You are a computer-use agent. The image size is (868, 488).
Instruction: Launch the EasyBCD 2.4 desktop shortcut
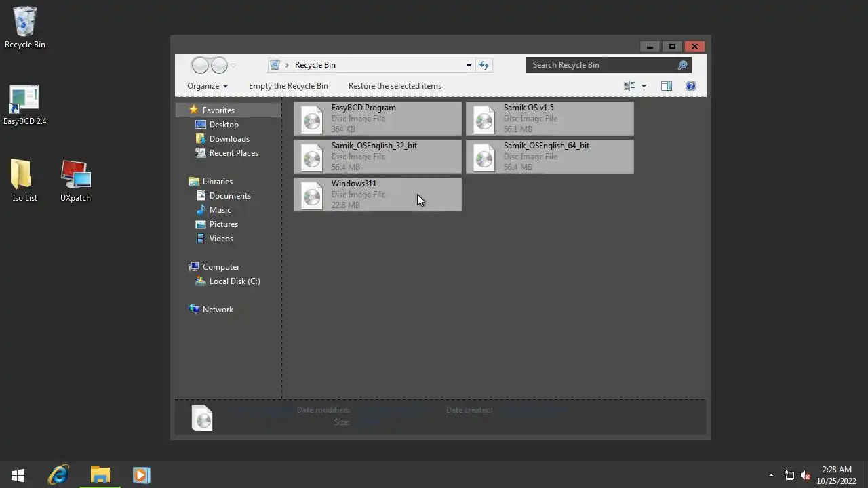click(x=25, y=105)
